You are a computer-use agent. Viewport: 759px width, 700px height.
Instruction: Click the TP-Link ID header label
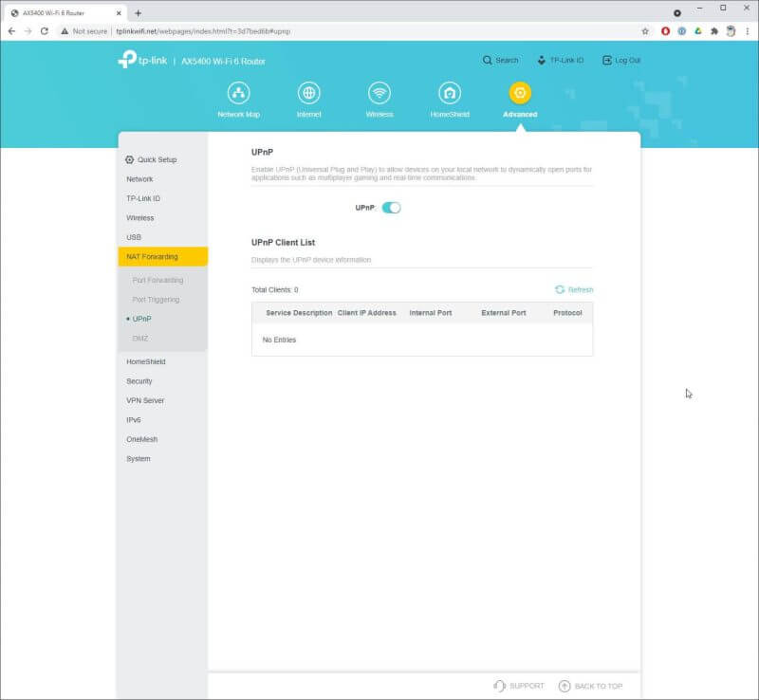coord(566,60)
